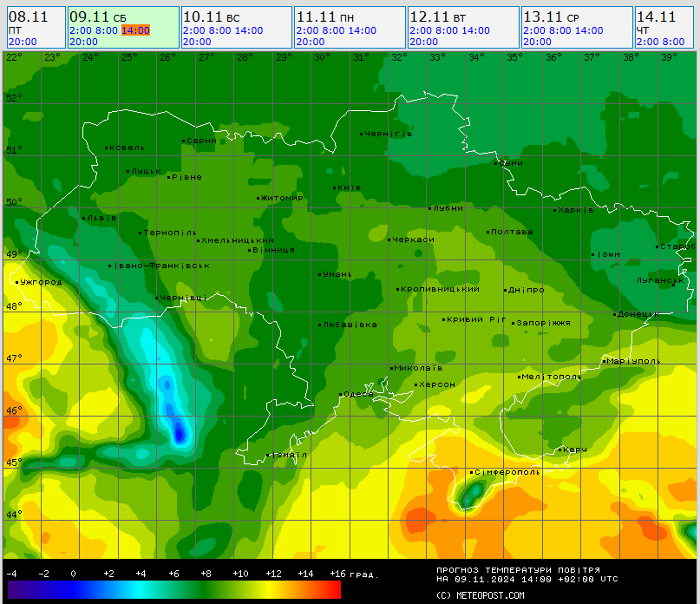Click the Київ city marker on map
The height and width of the screenshot is (604, 700).
click(x=335, y=187)
